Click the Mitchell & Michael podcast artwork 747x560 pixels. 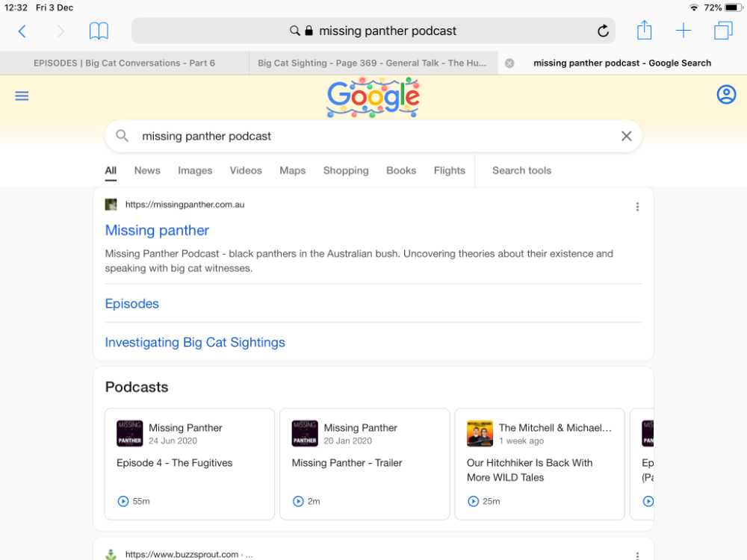[480, 433]
